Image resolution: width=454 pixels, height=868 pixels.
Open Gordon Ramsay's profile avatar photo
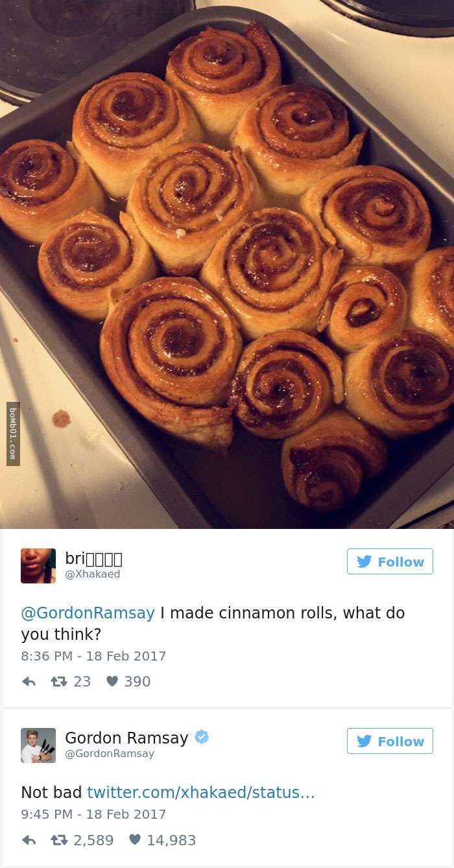pos(38,745)
